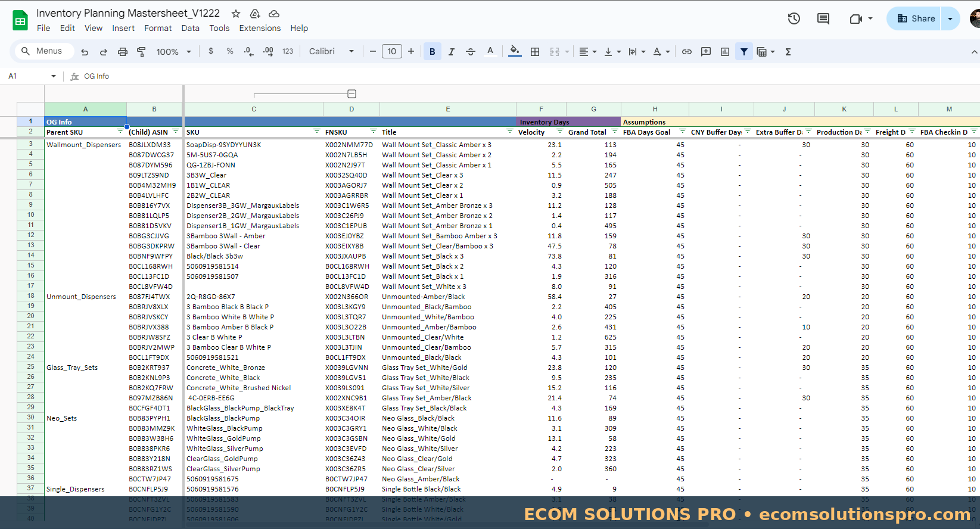Show all comments panel
Image resolution: width=980 pixels, height=529 pixels.
[823, 18]
